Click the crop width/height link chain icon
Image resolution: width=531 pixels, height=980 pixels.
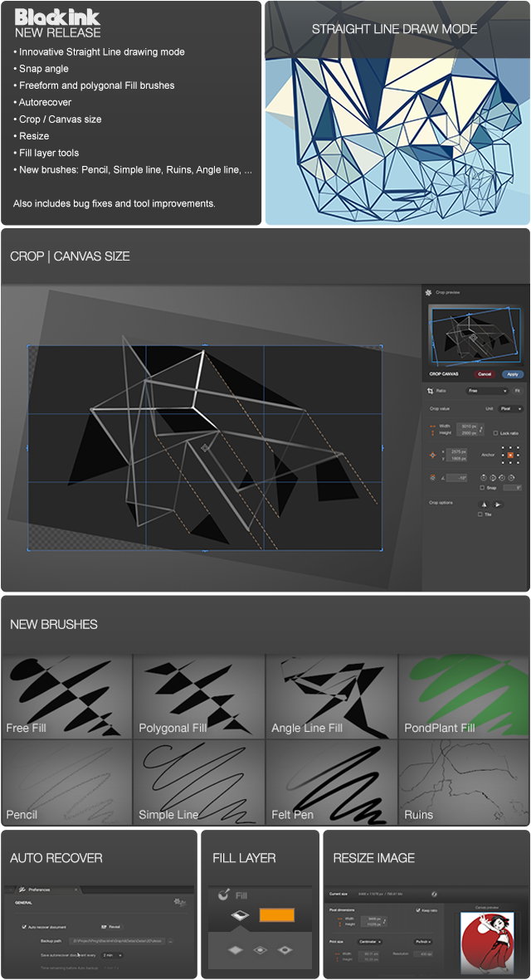pos(481,429)
